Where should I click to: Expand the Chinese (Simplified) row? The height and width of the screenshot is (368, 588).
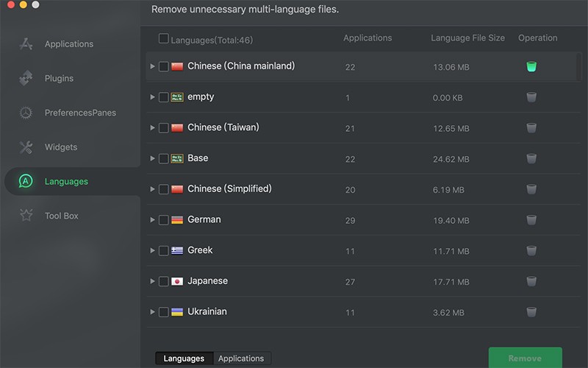[x=152, y=189]
